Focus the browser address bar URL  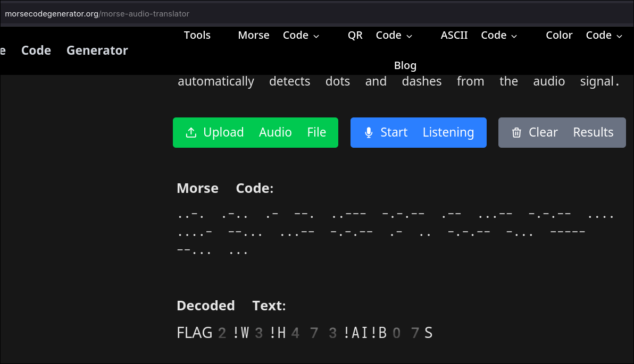(97, 14)
